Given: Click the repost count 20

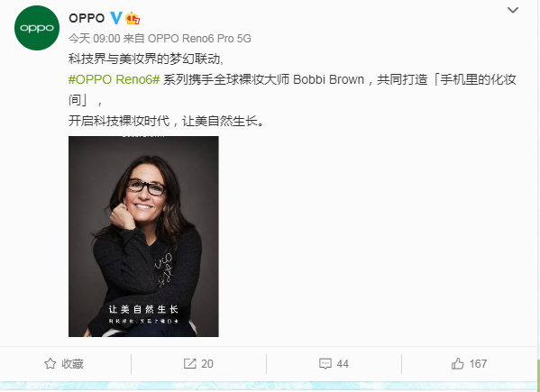Looking at the screenshot, I should tap(207, 364).
